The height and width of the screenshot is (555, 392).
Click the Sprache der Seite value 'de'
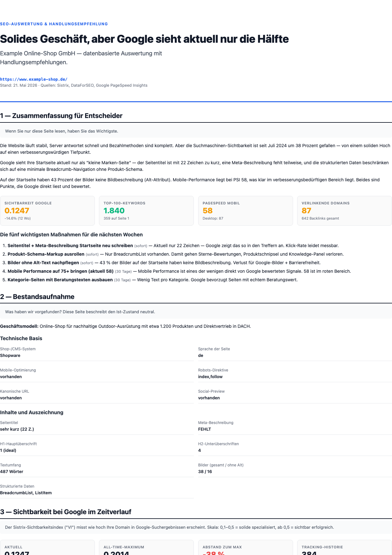pyautogui.click(x=201, y=356)
